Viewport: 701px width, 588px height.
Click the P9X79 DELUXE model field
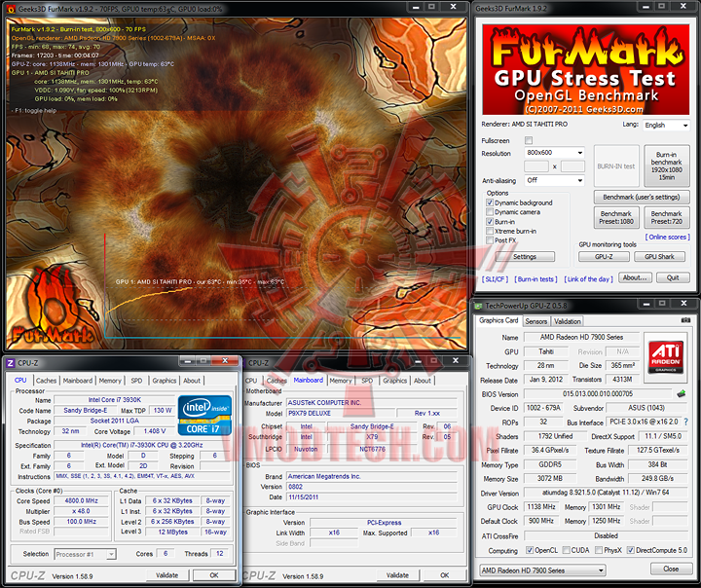click(341, 413)
